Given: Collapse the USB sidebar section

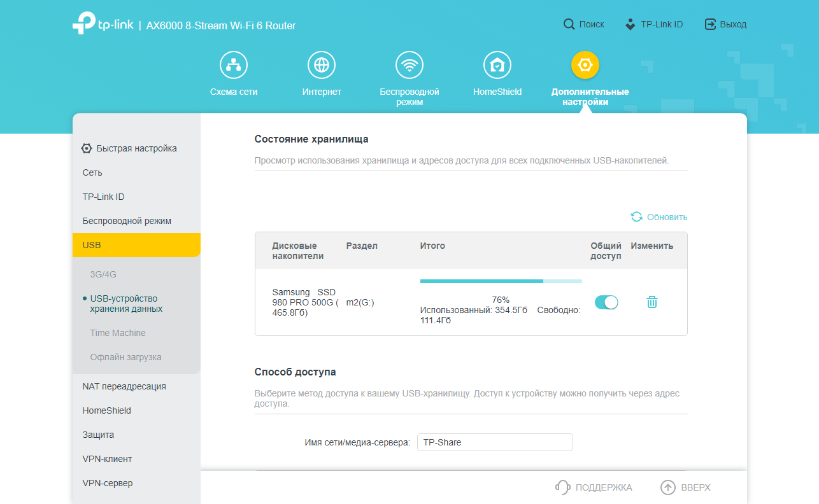Looking at the screenshot, I should pos(136,245).
